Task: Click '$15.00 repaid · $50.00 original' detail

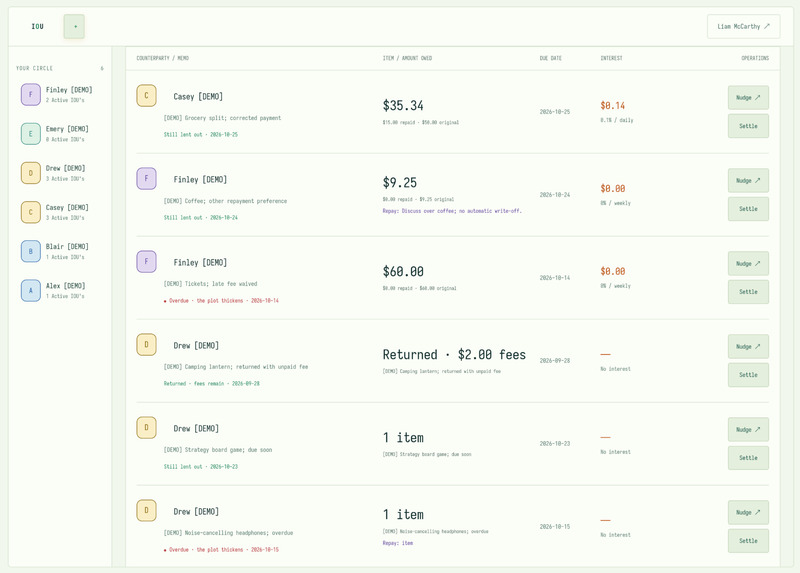Action: pos(420,122)
